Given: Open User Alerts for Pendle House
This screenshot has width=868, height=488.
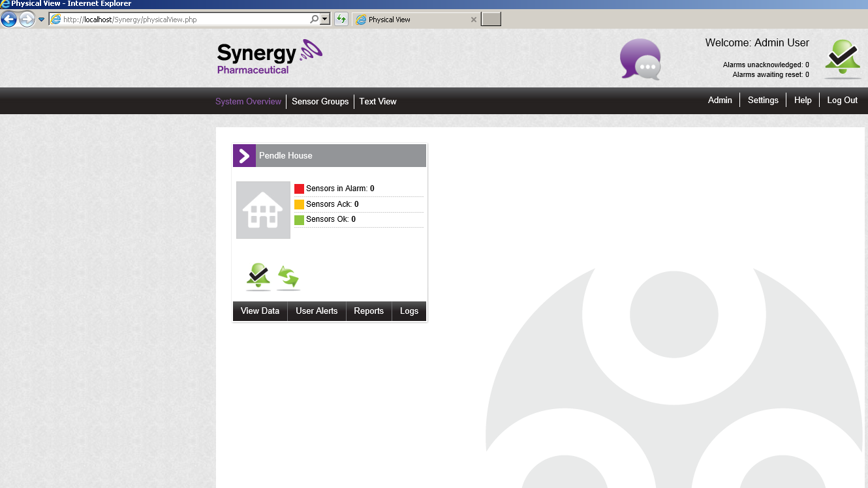Looking at the screenshot, I should [x=317, y=311].
